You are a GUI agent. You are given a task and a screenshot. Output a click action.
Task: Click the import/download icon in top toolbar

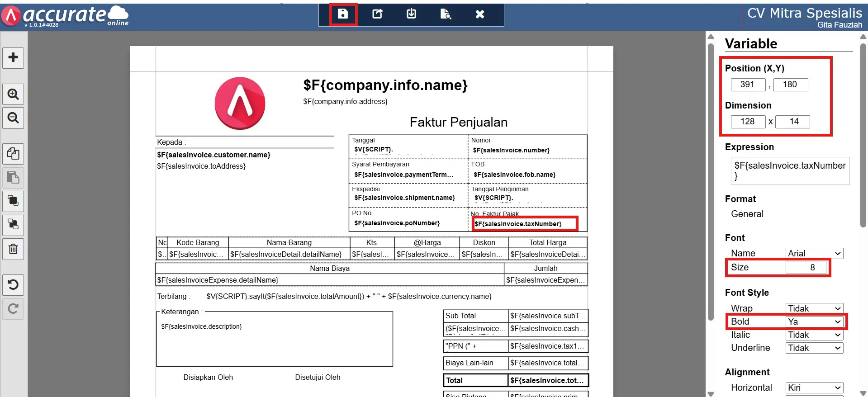(x=411, y=14)
